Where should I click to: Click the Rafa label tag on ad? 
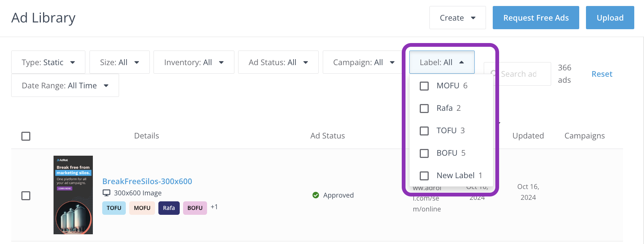click(169, 208)
